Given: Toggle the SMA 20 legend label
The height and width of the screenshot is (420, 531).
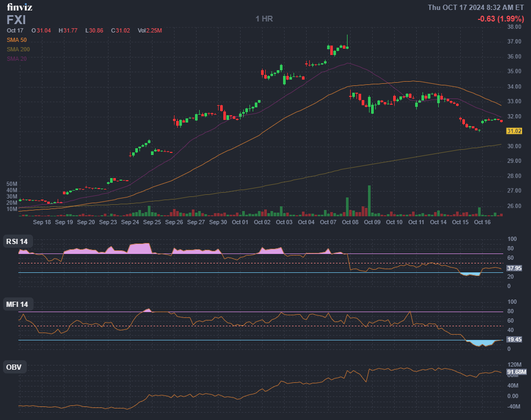Looking at the screenshot, I should (x=16, y=59).
